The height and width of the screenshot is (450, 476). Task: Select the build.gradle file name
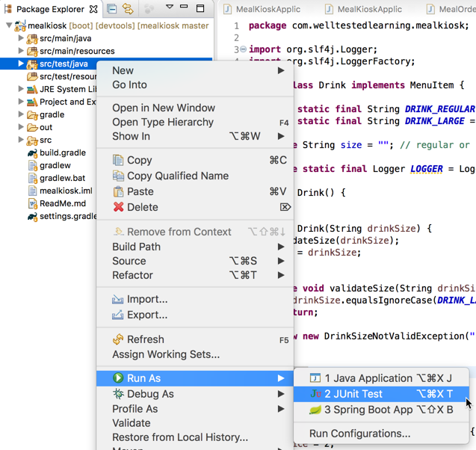63,152
